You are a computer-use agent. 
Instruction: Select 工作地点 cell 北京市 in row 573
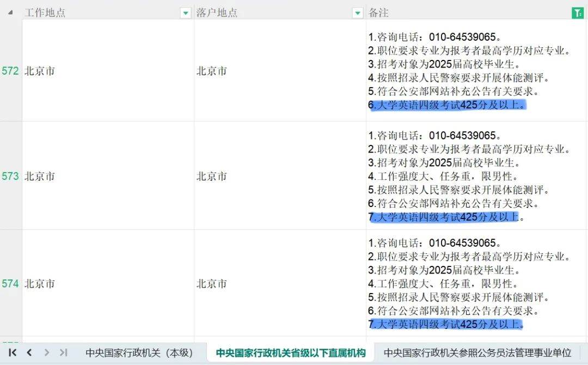[108, 176]
